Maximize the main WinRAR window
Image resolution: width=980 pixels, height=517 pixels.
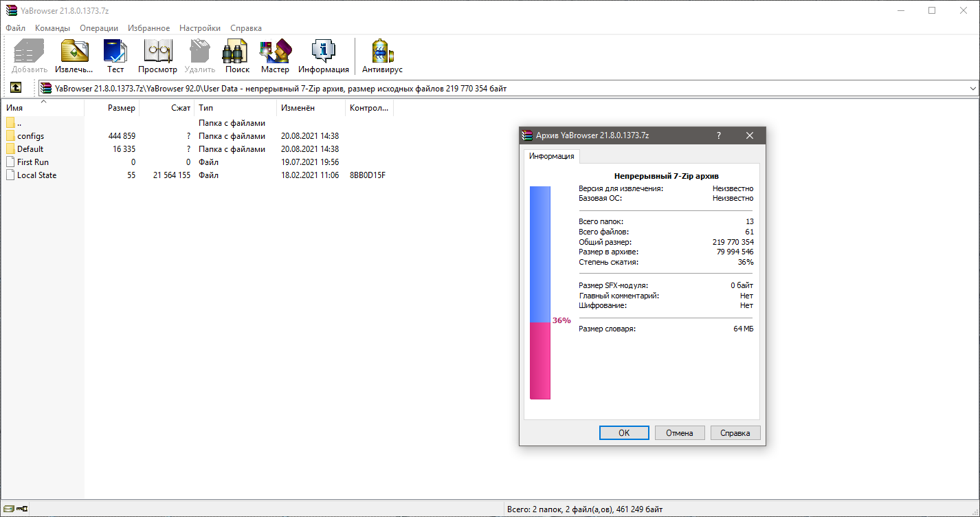(932, 10)
